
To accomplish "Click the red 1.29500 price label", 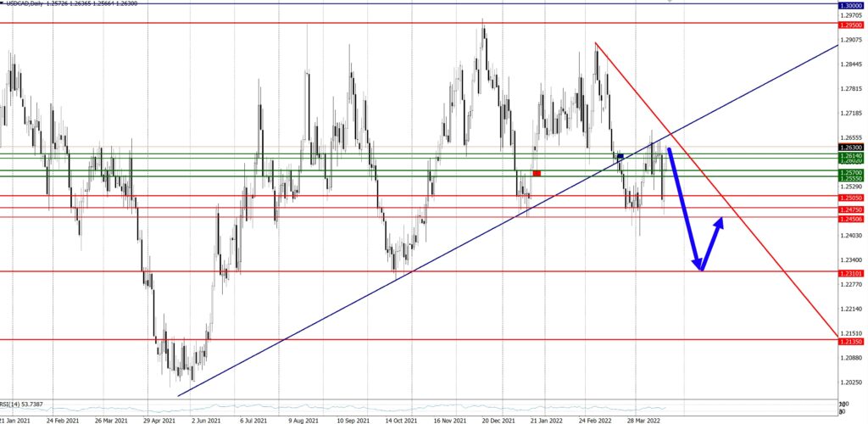I will [x=850, y=25].
